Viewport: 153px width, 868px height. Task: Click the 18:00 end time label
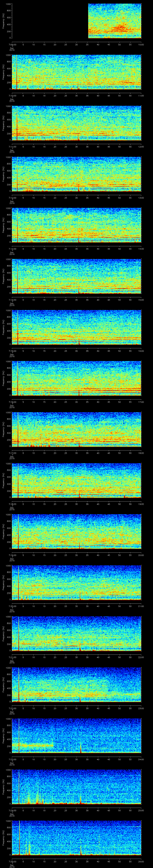tap(141, 453)
